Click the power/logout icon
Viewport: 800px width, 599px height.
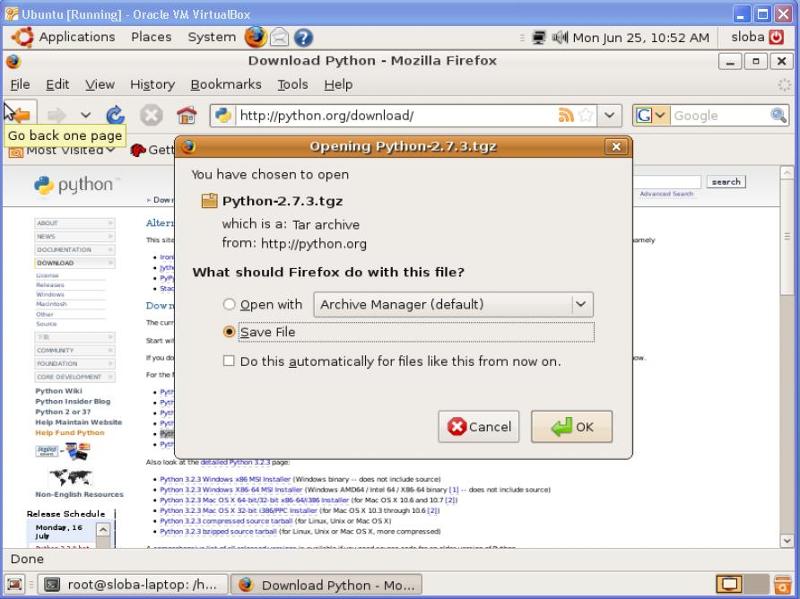776,37
